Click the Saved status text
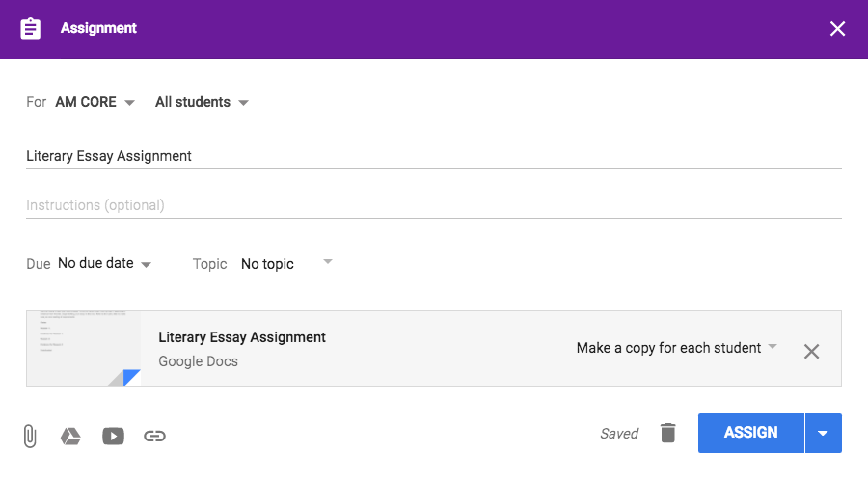Viewport: 868px width, 479px height. (618, 434)
